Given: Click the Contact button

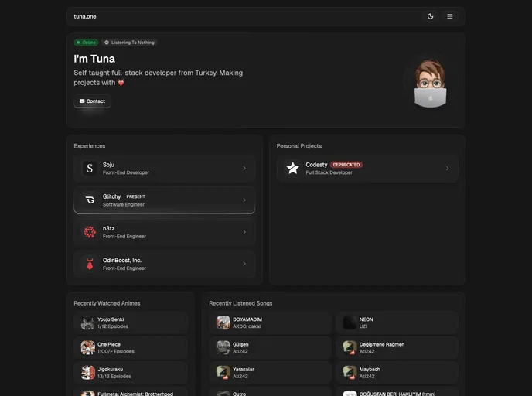Looking at the screenshot, I should pyautogui.click(x=92, y=101).
